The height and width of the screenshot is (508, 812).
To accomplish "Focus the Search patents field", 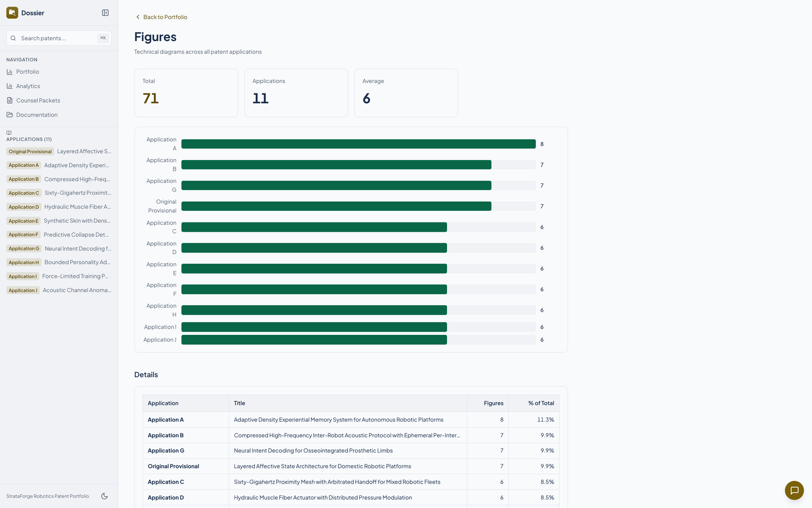I will click(x=59, y=38).
